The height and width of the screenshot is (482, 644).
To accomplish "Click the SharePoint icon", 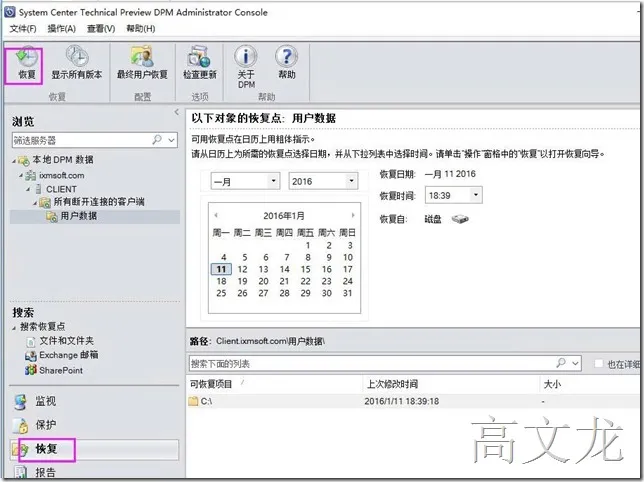I will coord(30,370).
